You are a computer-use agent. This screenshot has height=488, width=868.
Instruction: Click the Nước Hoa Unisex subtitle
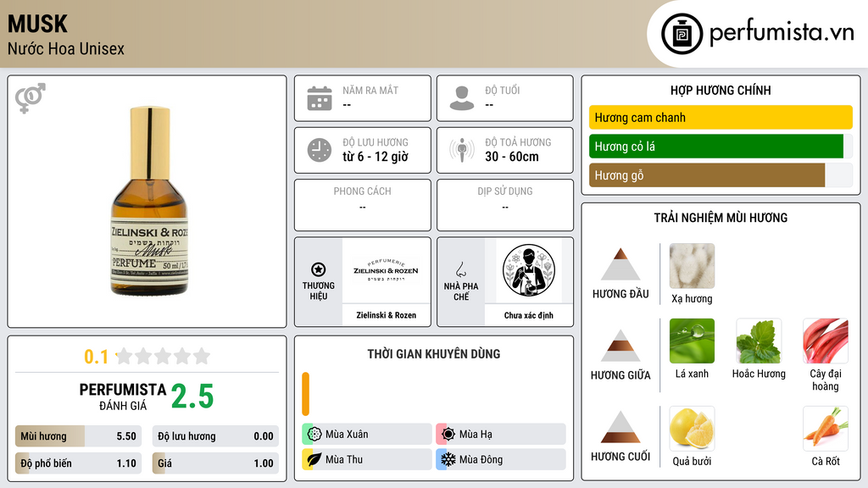(x=66, y=48)
